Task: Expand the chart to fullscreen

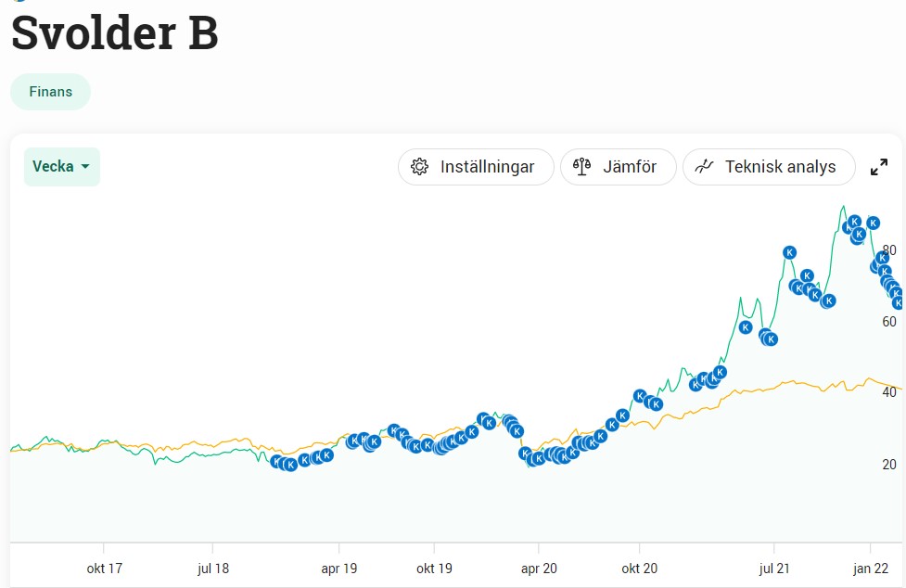Action: coord(879,167)
